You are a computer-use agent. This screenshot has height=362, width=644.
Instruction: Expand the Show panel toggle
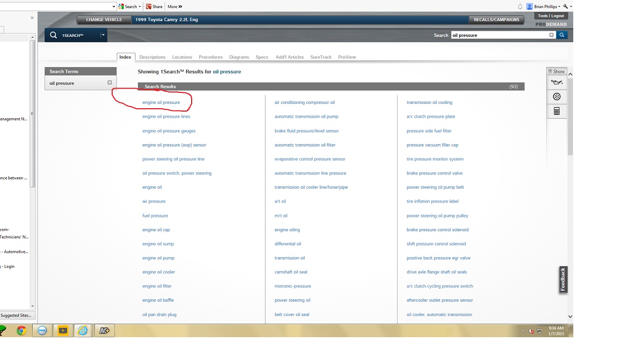coord(556,71)
